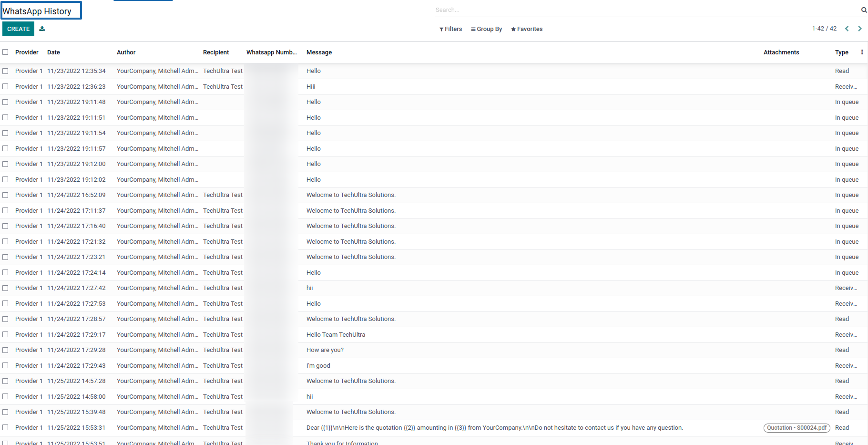Screen dimensions: 868x445
Task: Sort by the Date column header
Action: point(53,52)
